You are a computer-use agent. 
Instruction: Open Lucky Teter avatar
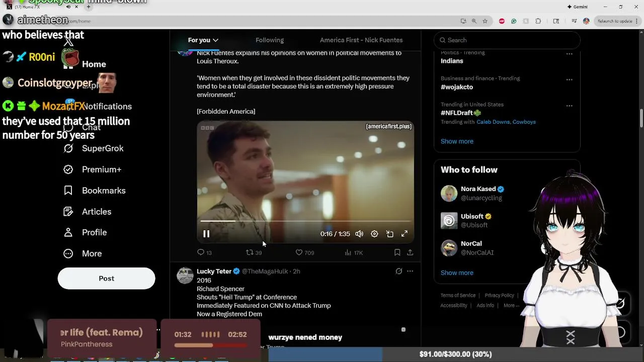point(185,276)
